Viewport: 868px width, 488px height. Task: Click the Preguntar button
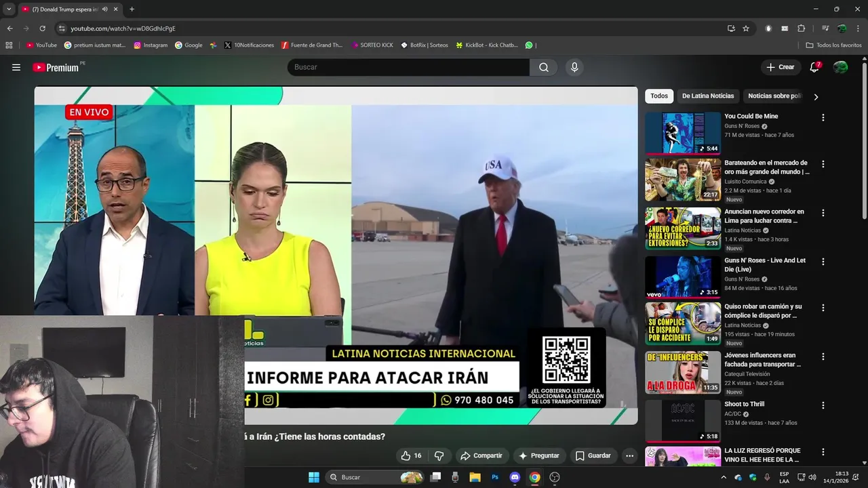539,455
